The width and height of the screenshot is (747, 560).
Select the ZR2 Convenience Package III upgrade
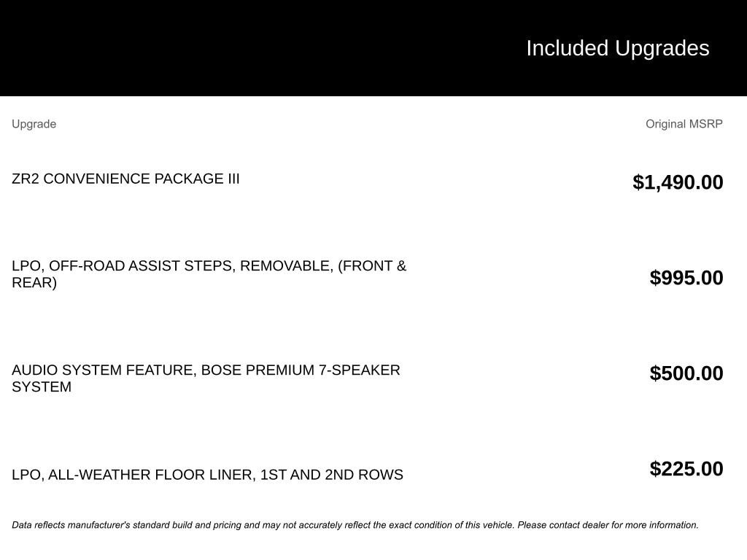tap(125, 179)
